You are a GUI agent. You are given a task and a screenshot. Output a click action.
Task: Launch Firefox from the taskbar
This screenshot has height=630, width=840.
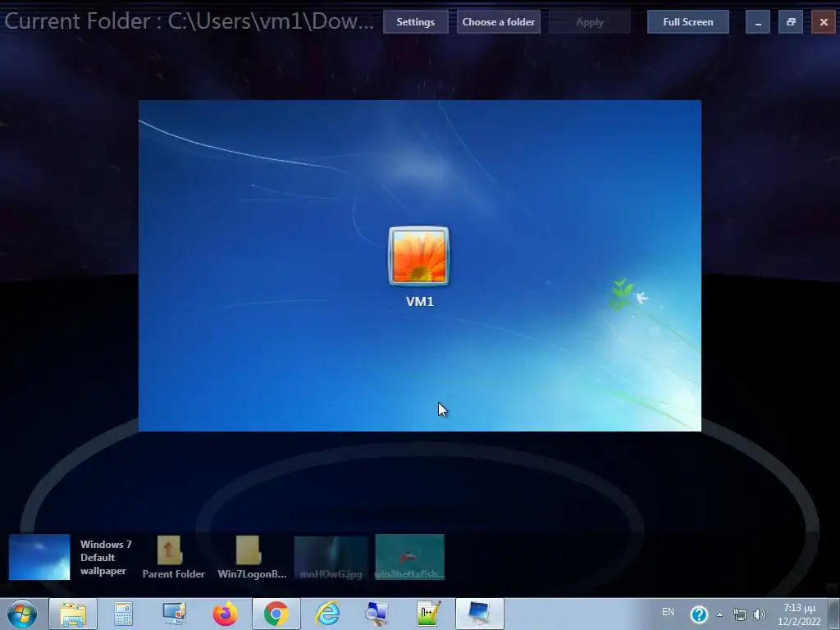coord(225,614)
